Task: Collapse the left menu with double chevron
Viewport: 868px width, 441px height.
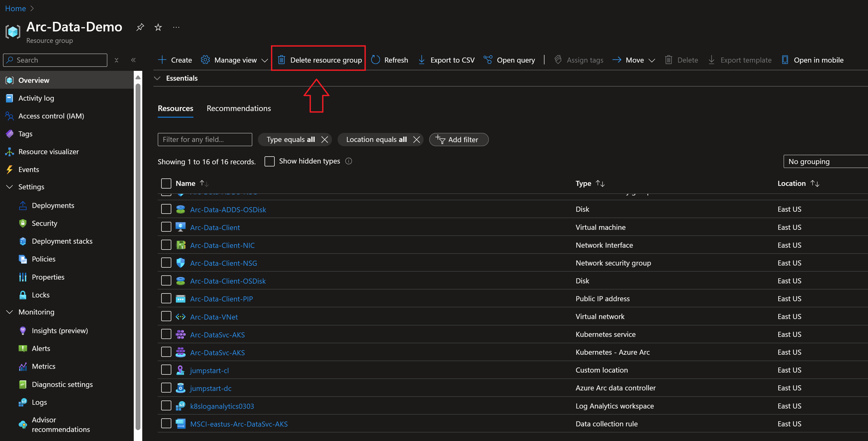Action: point(133,60)
